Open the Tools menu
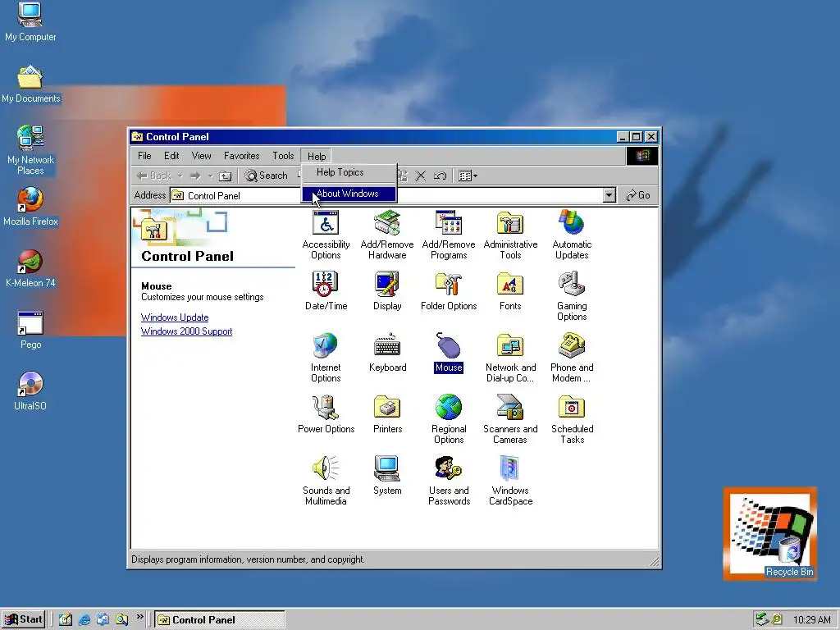Viewport: 840px width, 630px height. 283,156
